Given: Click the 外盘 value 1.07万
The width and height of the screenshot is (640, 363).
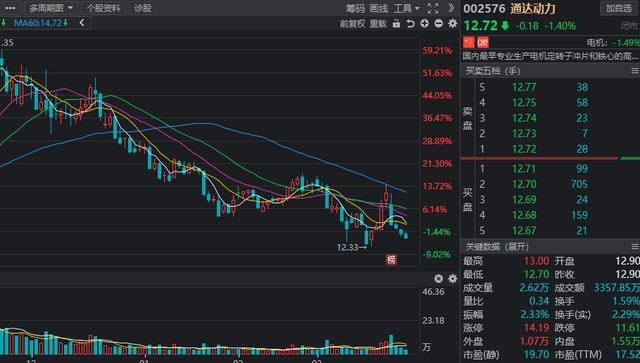Looking at the screenshot, I should tap(534, 341).
